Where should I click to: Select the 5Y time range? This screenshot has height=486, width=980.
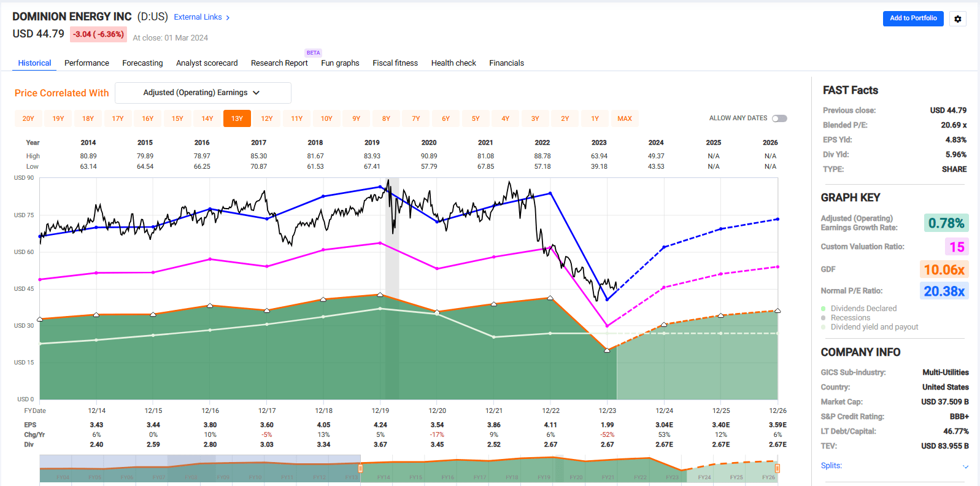[x=476, y=118]
